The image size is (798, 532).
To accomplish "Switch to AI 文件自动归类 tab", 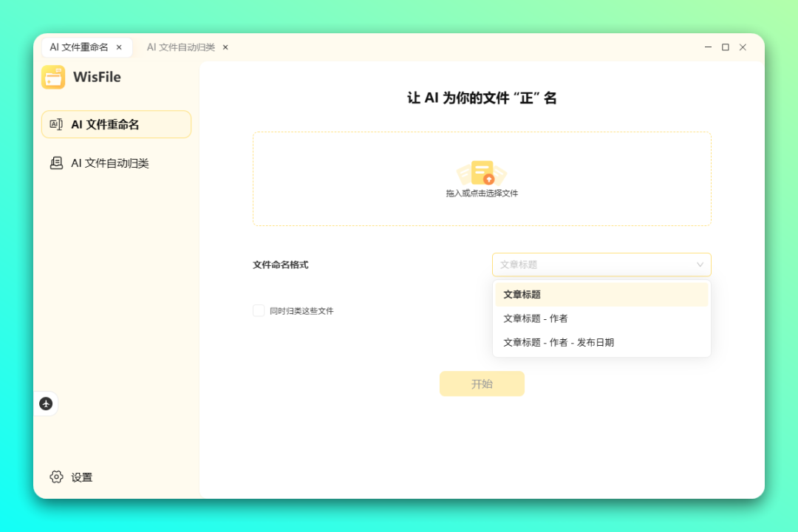I will (x=180, y=47).
